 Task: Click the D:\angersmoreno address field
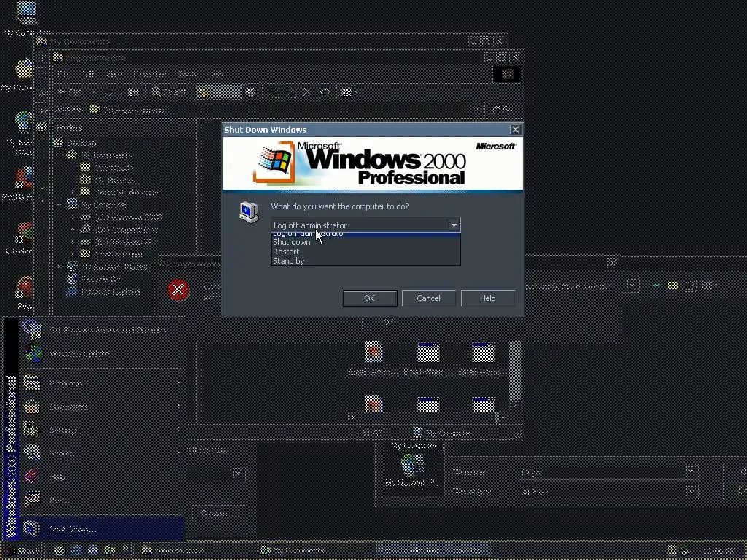(x=280, y=109)
